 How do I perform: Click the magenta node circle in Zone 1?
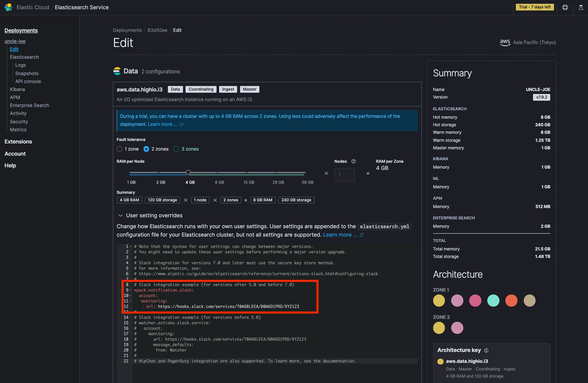475,300
